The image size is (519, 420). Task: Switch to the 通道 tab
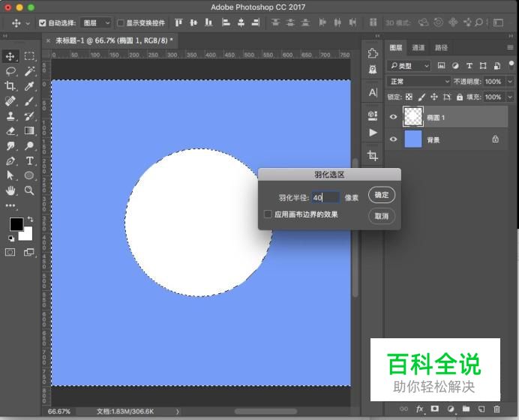click(x=418, y=48)
